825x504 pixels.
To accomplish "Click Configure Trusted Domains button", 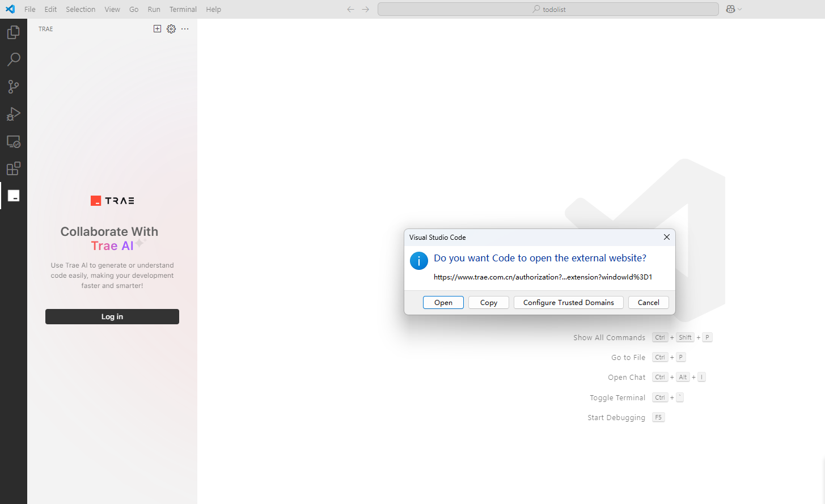I will click(569, 303).
